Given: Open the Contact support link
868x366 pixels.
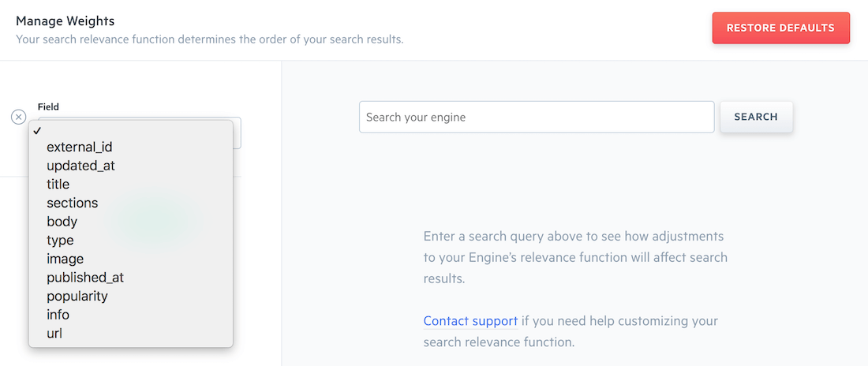Looking at the screenshot, I should [470, 321].
